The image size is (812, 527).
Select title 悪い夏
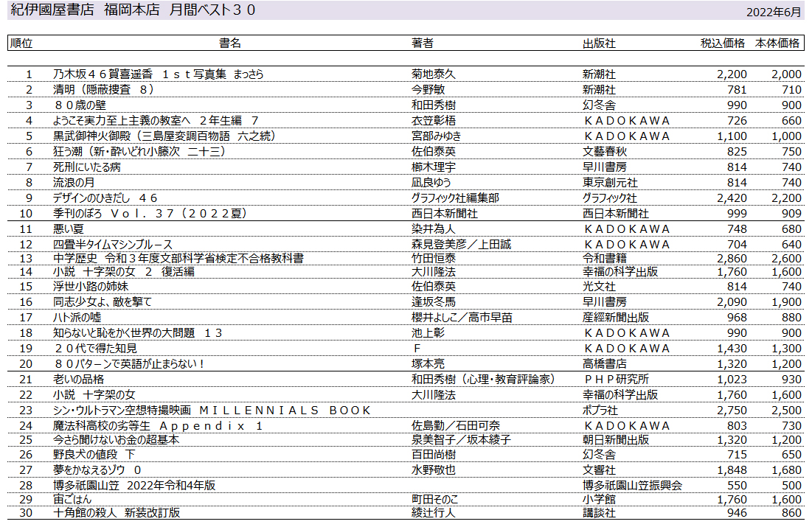(x=69, y=228)
